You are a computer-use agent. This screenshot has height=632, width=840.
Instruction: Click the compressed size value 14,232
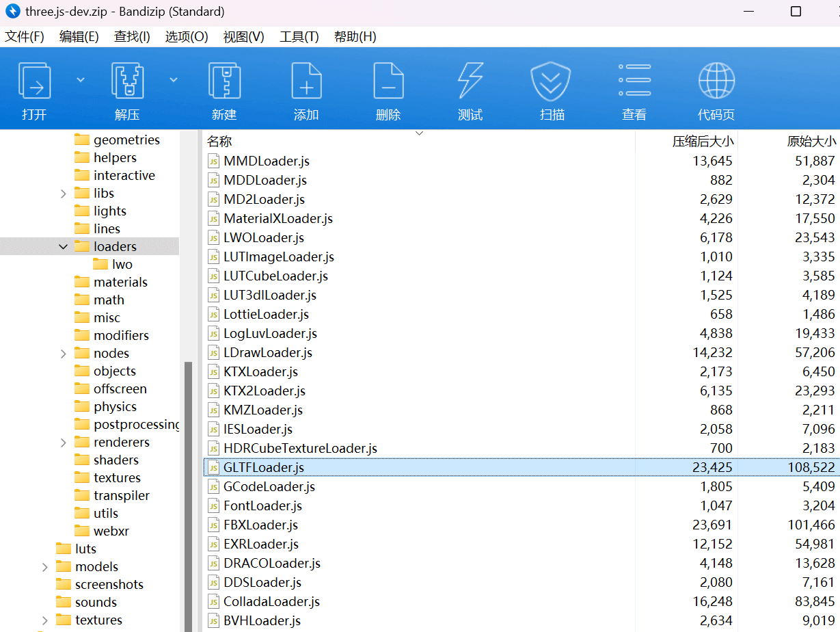(712, 352)
